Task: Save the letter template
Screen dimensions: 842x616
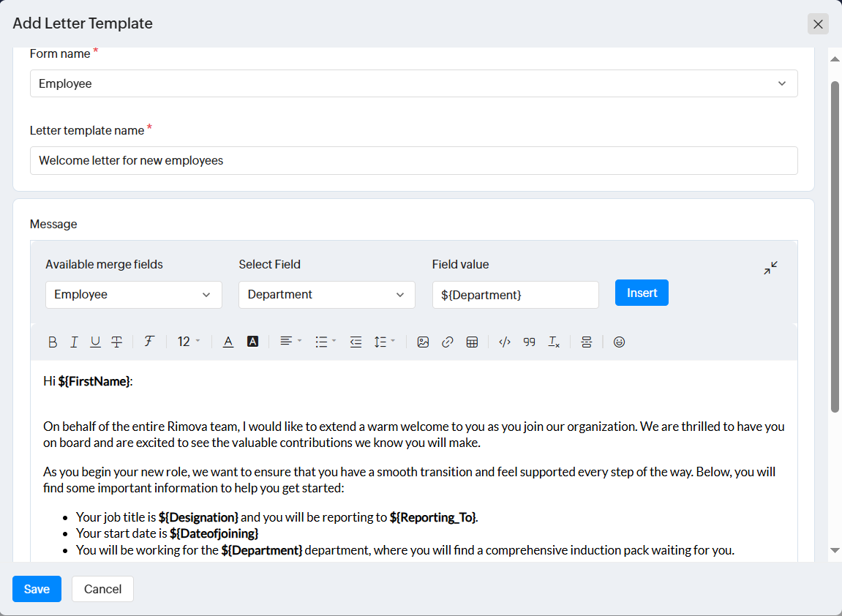Action: click(37, 589)
